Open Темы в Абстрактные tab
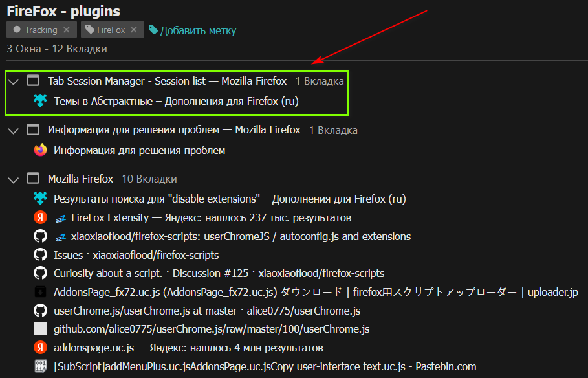Screen dimensions: 588x378 pyautogui.click(x=176, y=102)
